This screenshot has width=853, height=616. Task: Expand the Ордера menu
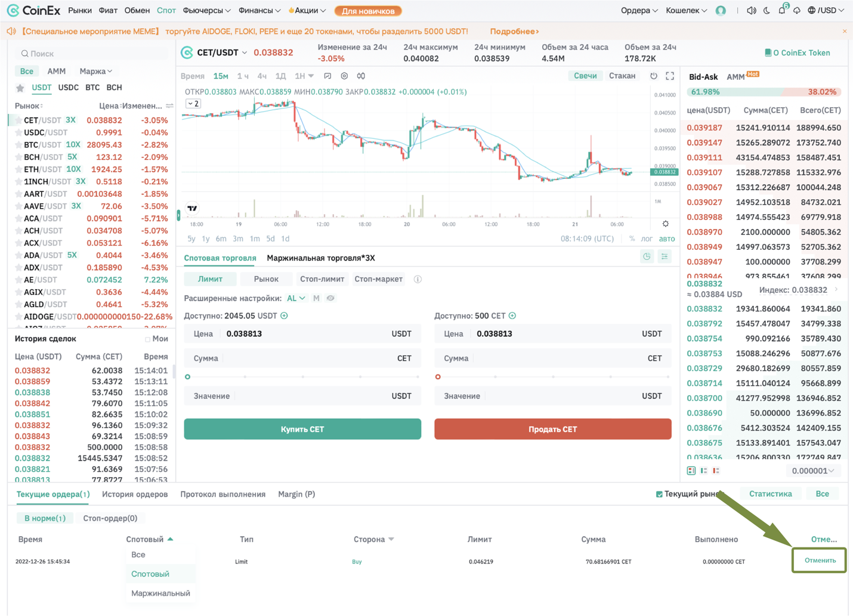pos(639,10)
